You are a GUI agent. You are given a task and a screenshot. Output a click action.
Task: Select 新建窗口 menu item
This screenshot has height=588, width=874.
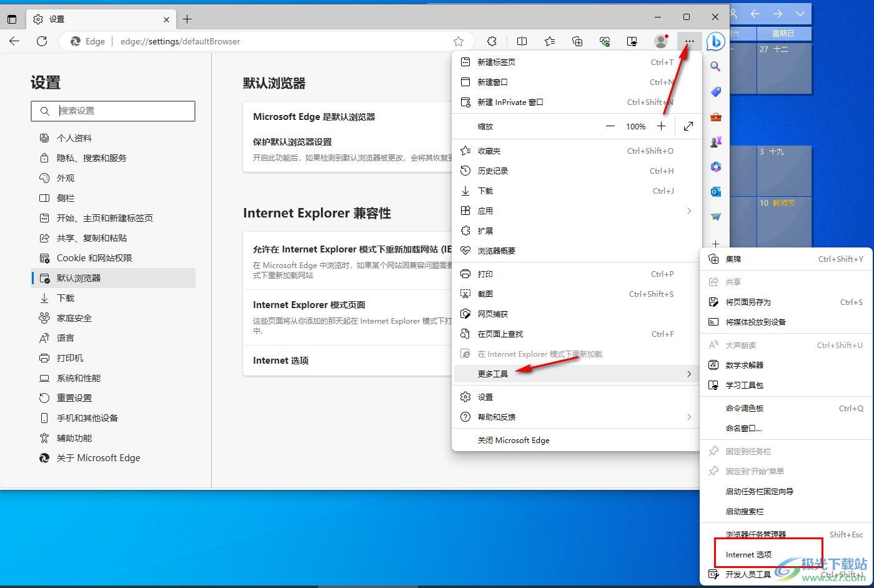tap(575, 82)
